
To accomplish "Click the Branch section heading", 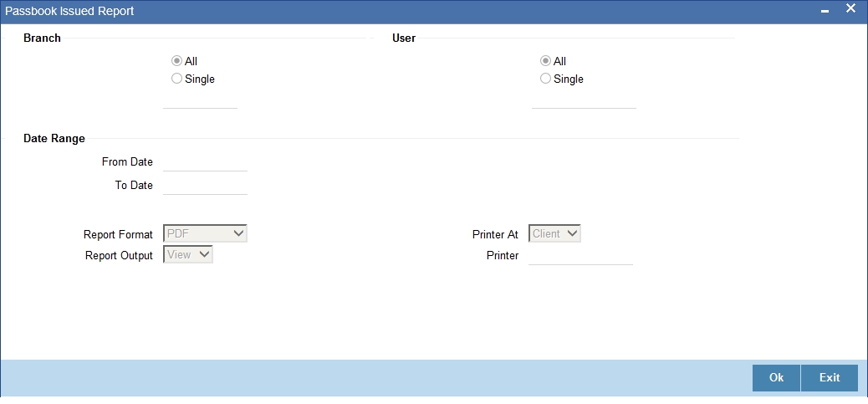I will click(x=42, y=38).
